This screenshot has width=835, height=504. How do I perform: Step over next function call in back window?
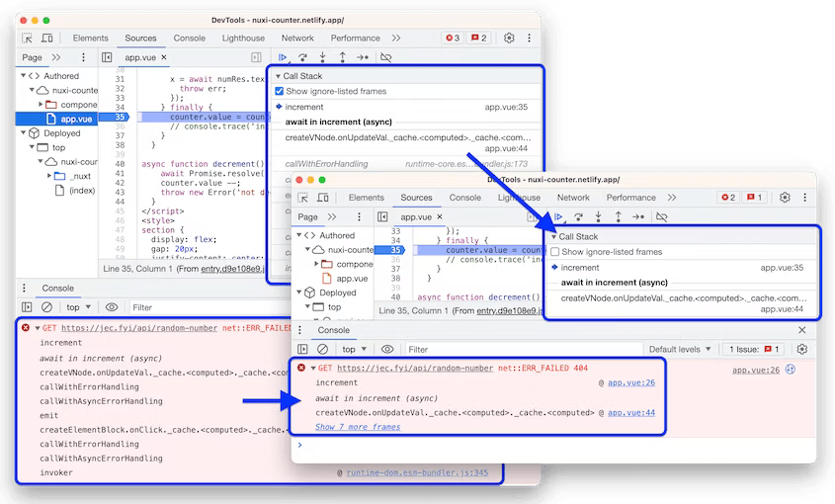(303, 57)
